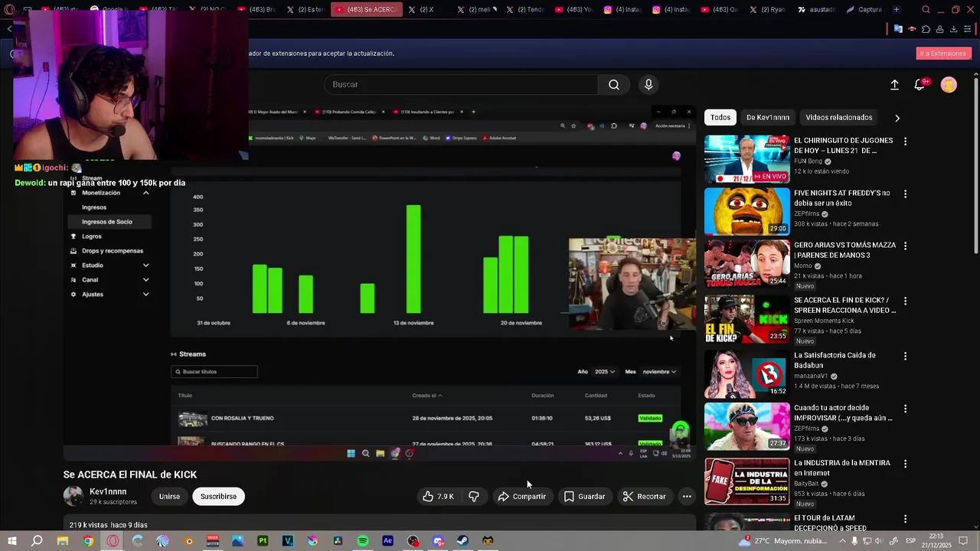Select the Videos relacionados filter chip
Viewport: 980px width, 551px height.
click(839, 118)
